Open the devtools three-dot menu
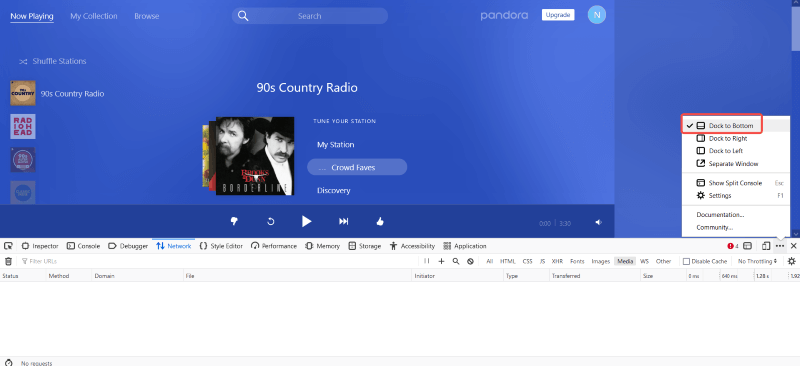The height and width of the screenshot is (366, 800). [780, 246]
